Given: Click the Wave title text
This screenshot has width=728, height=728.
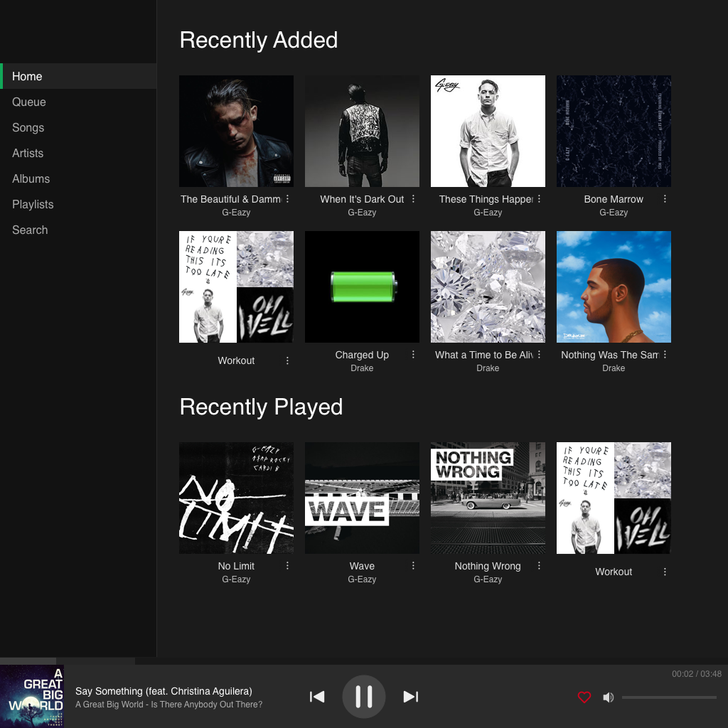Looking at the screenshot, I should [362, 566].
